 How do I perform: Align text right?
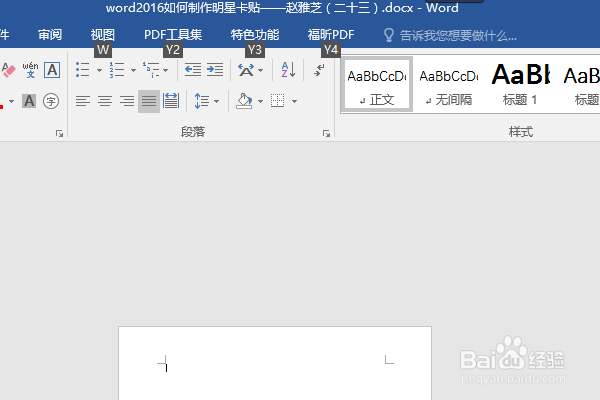click(x=127, y=101)
